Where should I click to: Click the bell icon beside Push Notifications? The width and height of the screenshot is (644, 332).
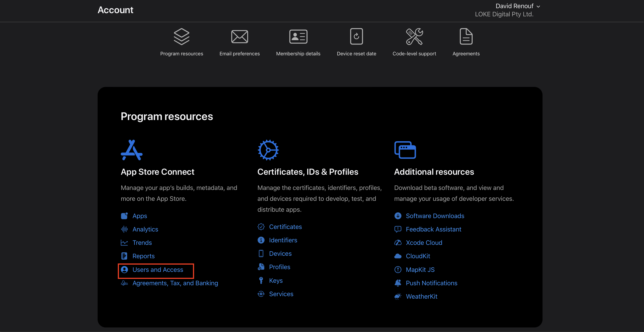[x=398, y=283]
